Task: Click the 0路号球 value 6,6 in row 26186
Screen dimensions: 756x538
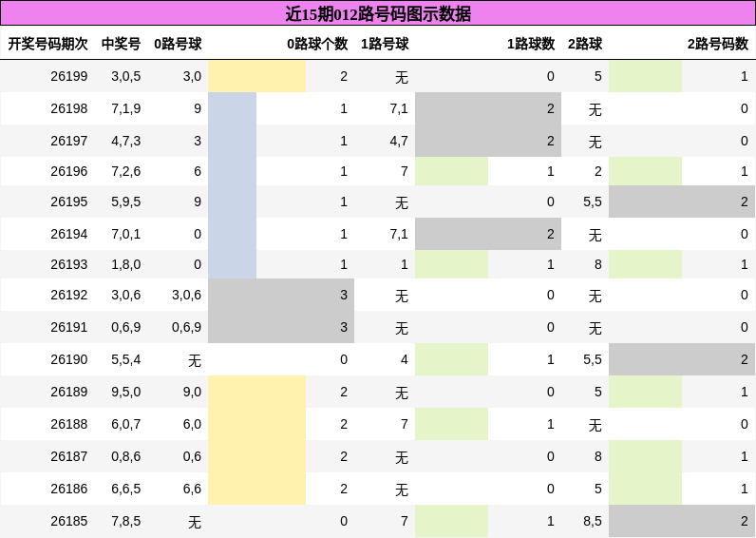Action: (x=192, y=489)
